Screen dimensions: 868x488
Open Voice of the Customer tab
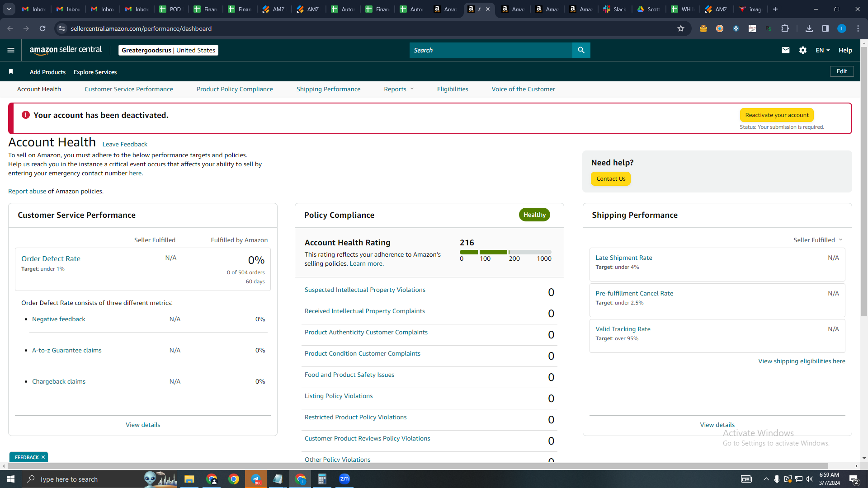(524, 89)
